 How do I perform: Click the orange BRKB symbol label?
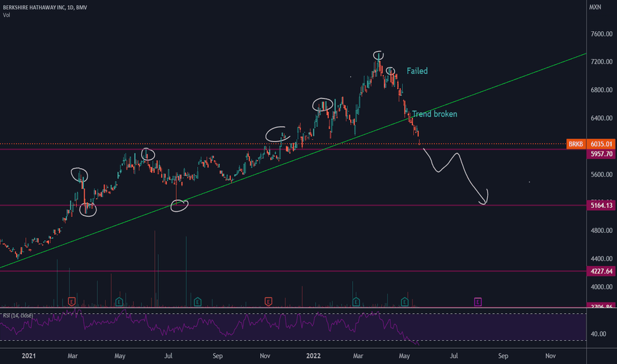(576, 144)
